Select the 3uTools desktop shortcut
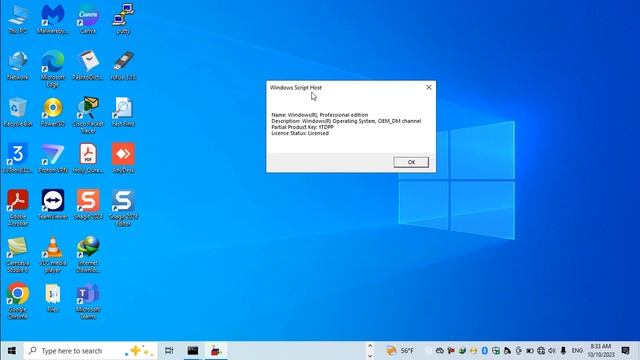 coord(18,159)
